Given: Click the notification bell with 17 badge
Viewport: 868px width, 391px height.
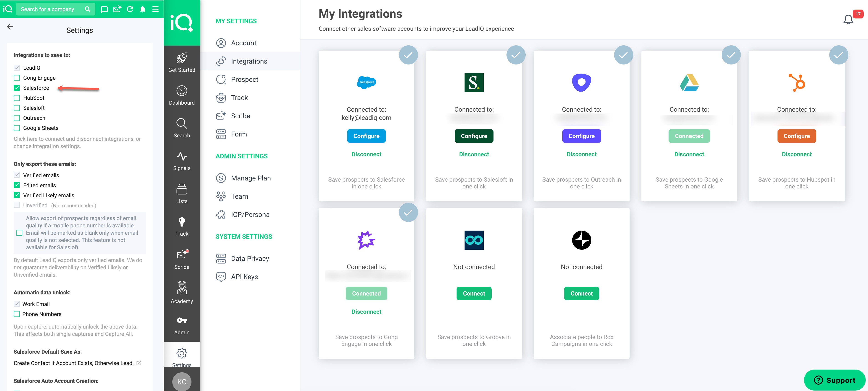Looking at the screenshot, I should click(x=848, y=20).
